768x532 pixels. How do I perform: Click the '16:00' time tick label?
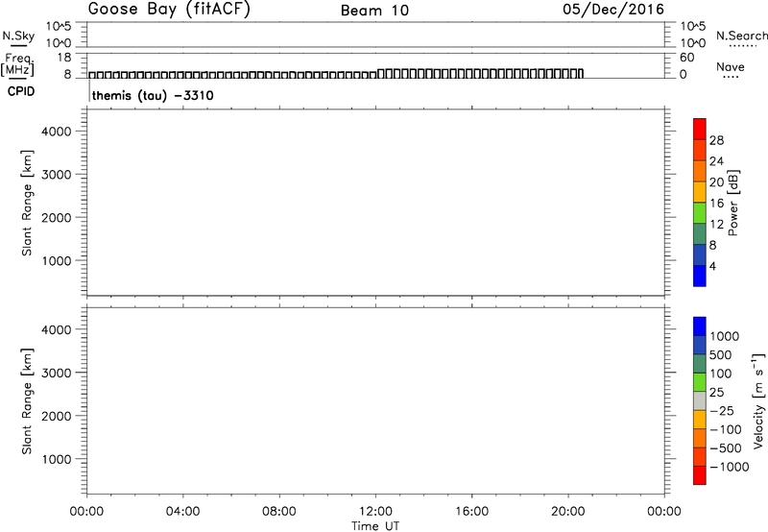point(471,512)
